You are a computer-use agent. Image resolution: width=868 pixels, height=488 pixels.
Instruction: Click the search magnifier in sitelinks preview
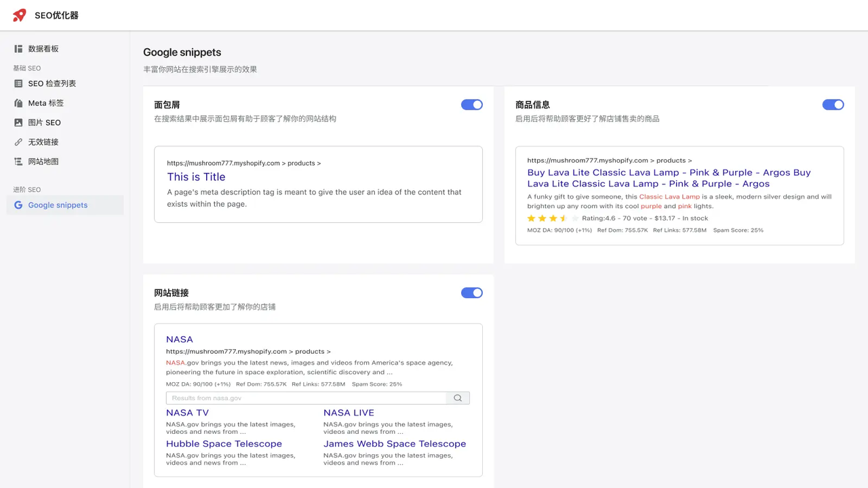[x=458, y=399]
